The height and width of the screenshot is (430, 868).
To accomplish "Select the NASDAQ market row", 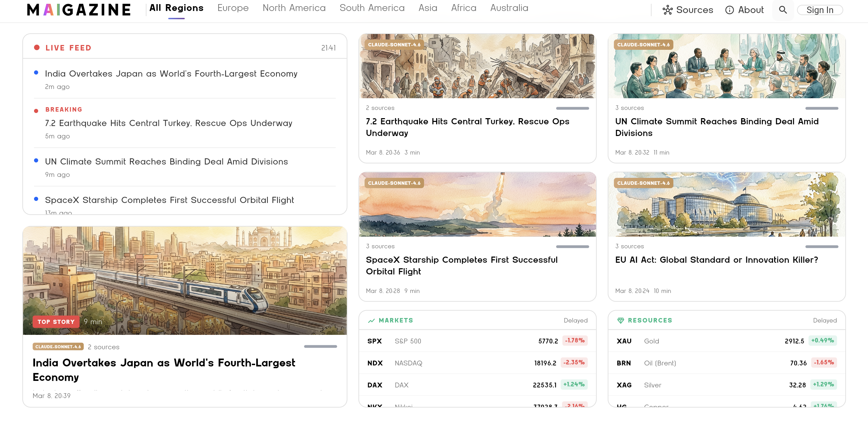I will [477, 363].
